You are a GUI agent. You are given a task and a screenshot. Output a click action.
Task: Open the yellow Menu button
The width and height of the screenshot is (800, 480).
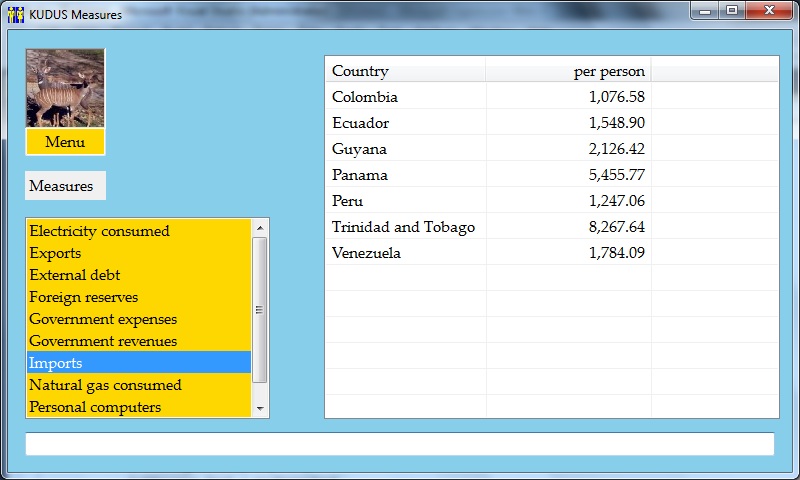point(65,142)
